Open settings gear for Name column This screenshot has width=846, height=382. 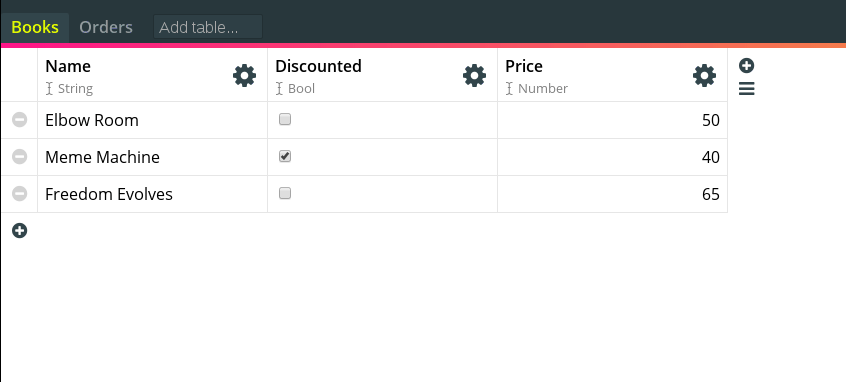click(244, 76)
